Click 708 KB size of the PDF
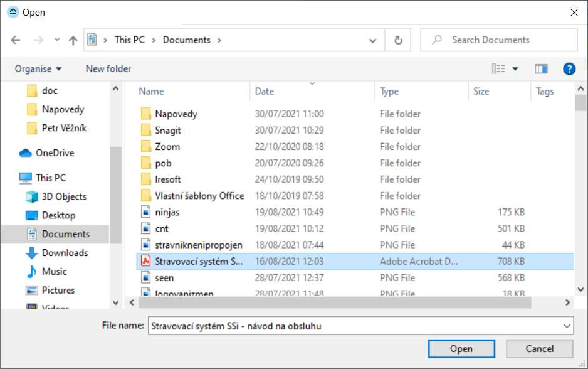This screenshot has height=369, width=588. pos(511,261)
